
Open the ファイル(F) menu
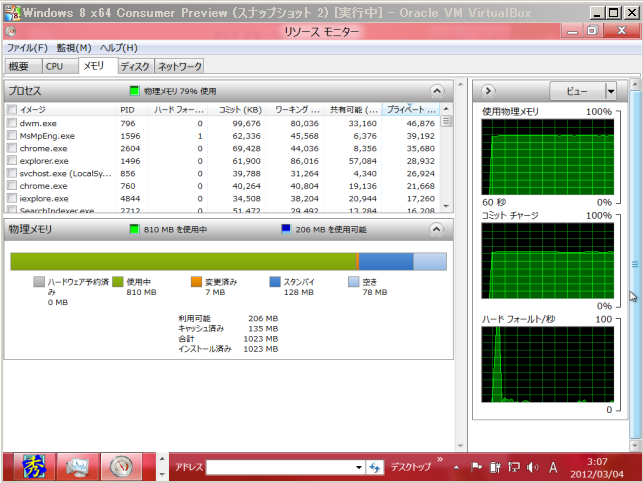pyautogui.click(x=27, y=47)
